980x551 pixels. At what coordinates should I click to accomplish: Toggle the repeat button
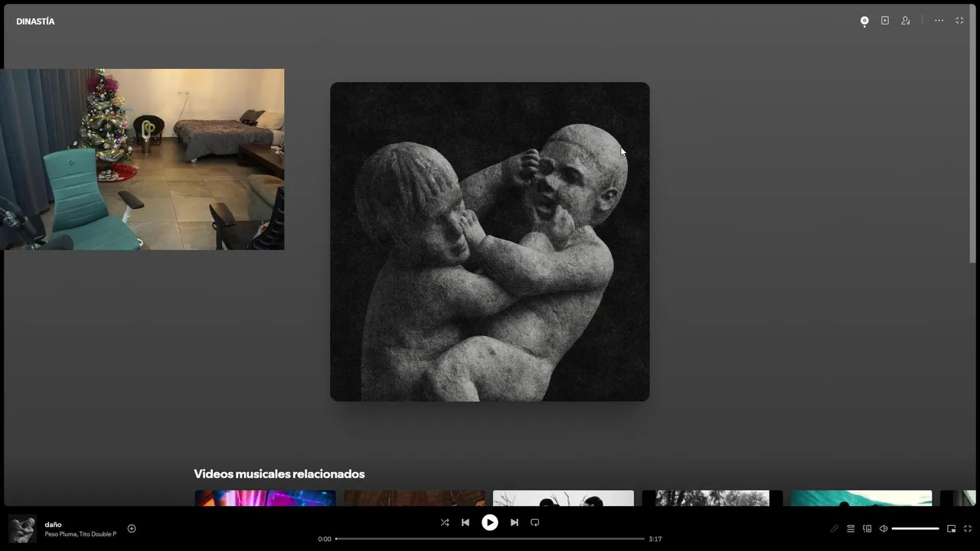[x=535, y=523]
